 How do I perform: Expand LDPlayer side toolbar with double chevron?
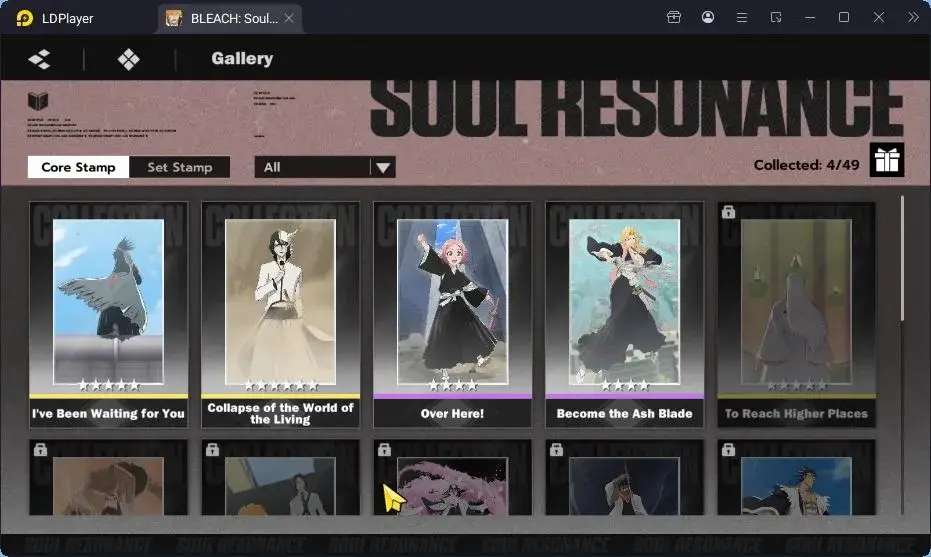coord(913,17)
